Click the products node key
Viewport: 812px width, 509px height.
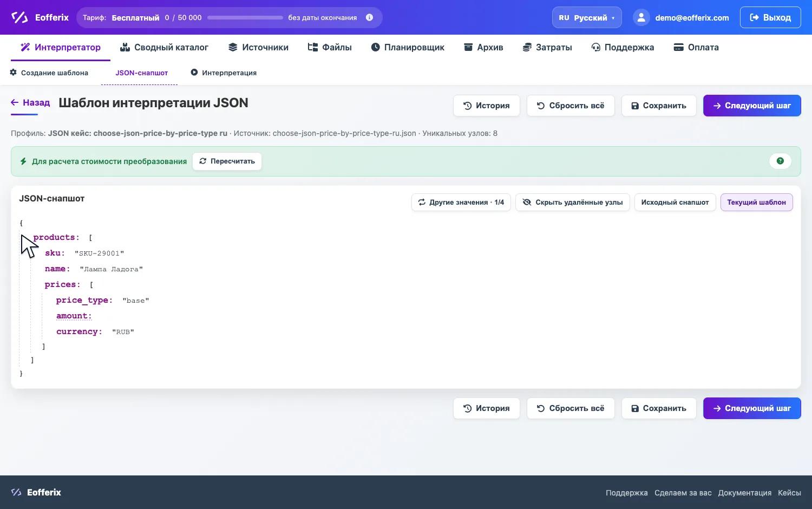click(x=56, y=237)
